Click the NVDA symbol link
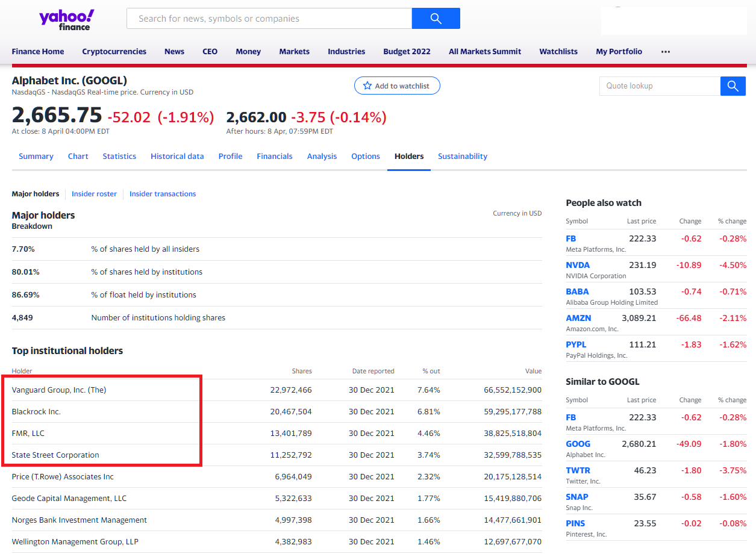This screenshot has width=756, height=554. pos(578,266)
